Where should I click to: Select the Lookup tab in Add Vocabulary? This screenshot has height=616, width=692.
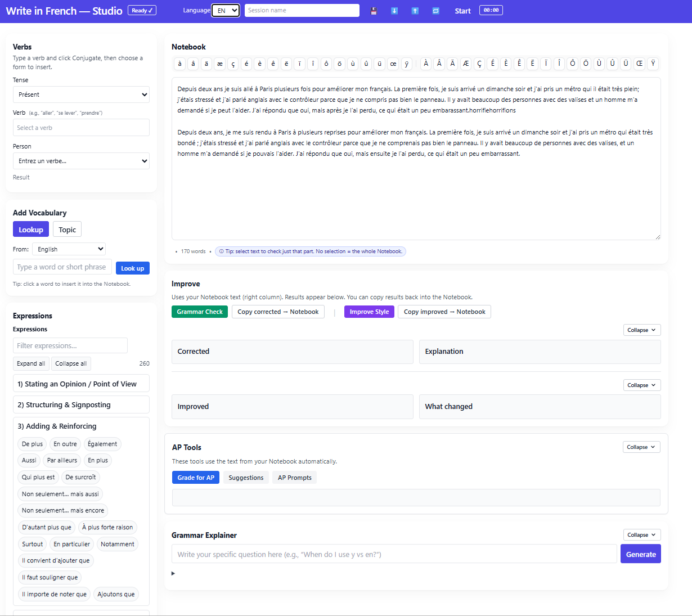pyautogui.click(x=30, y=229)
